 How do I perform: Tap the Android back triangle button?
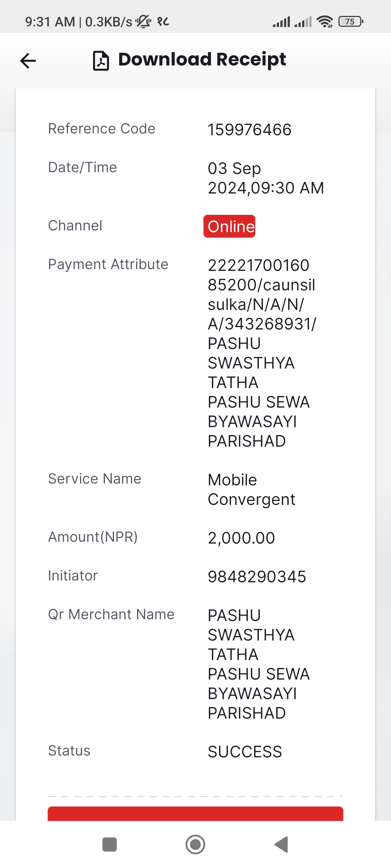281,844
